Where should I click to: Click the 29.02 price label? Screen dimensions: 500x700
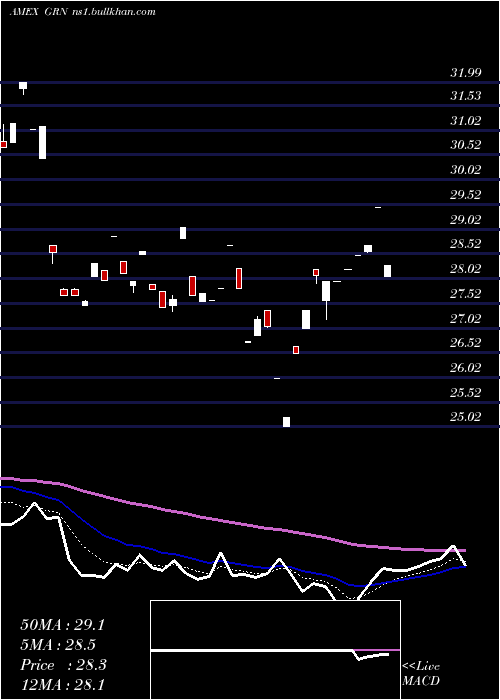pos(466,220)
